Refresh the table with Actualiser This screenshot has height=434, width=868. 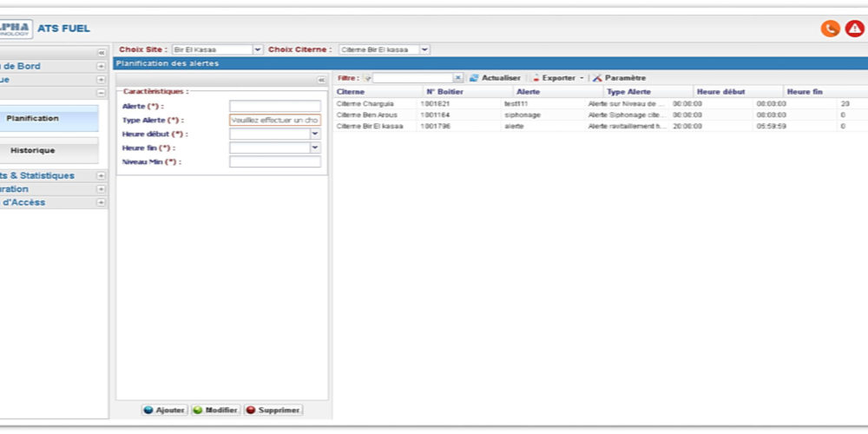(495, 78)
